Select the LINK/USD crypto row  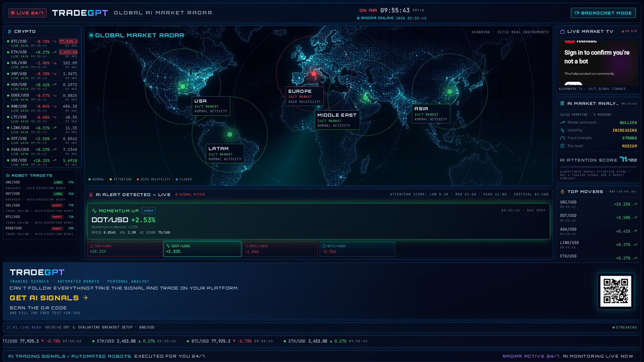[x=42, y=130]
